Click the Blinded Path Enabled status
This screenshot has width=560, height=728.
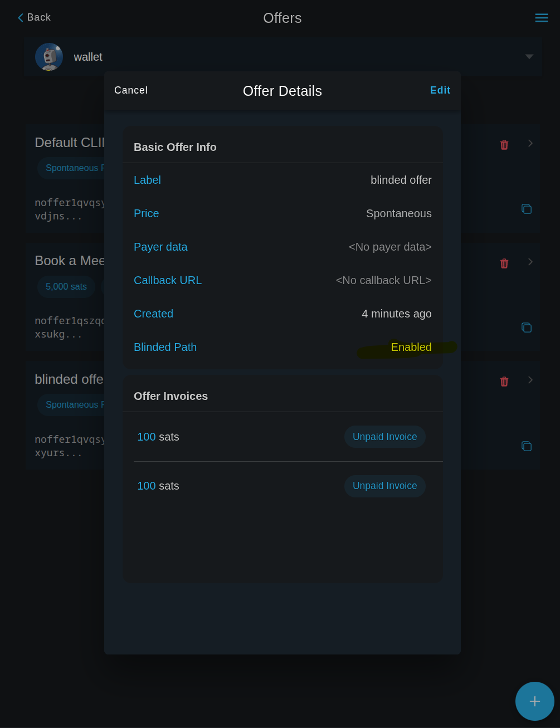[411, 347]
